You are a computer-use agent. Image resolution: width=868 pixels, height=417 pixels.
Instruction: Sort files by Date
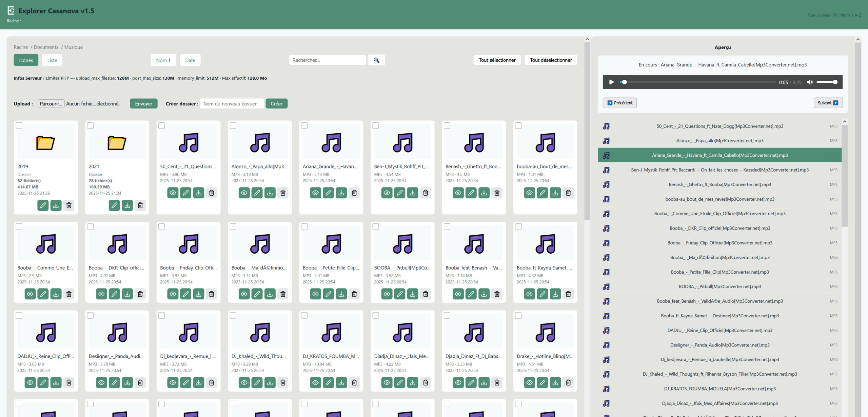190,60
